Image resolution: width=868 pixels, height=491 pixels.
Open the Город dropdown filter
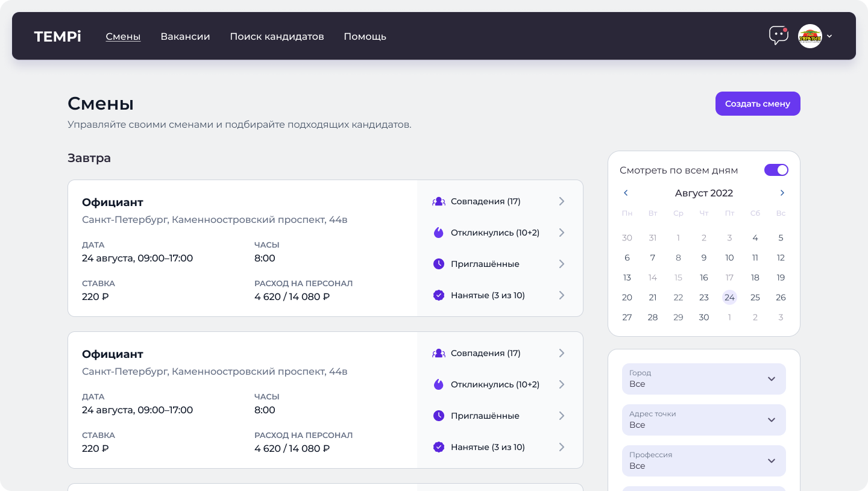pos(704,379)
